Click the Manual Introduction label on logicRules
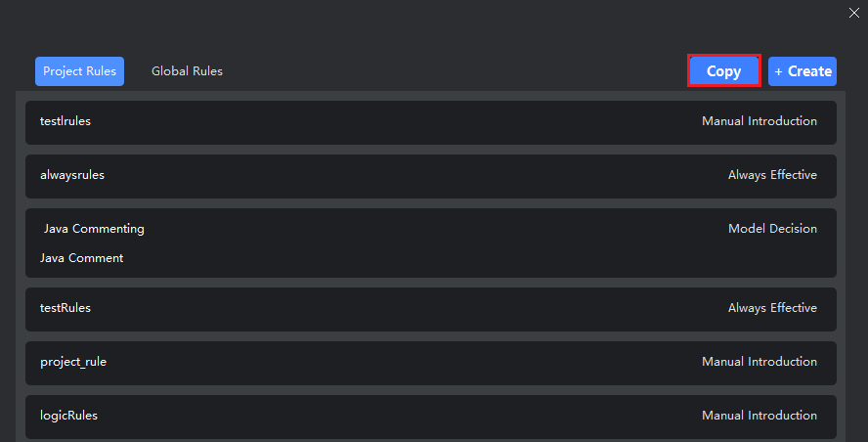Viewport: 868px width, 442px height. click(x=759, y=417)
